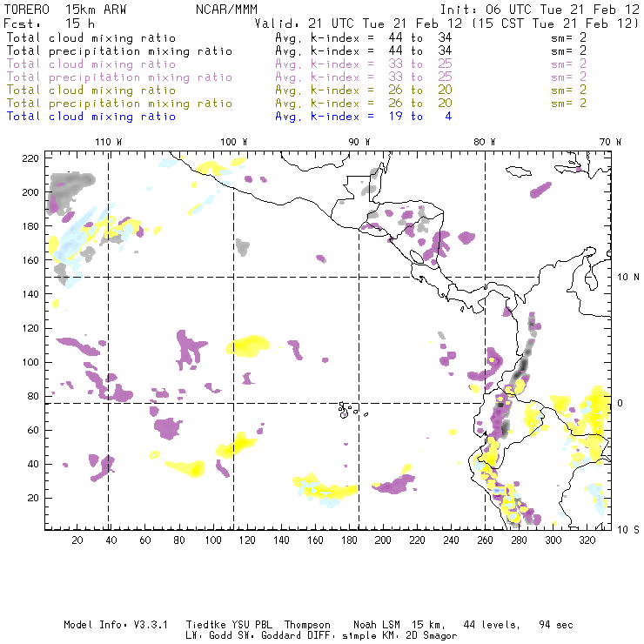The width and height of the screenshot is (644, 644).
Task: Click the 'Noah LSM' text
Action: (377, 625)
